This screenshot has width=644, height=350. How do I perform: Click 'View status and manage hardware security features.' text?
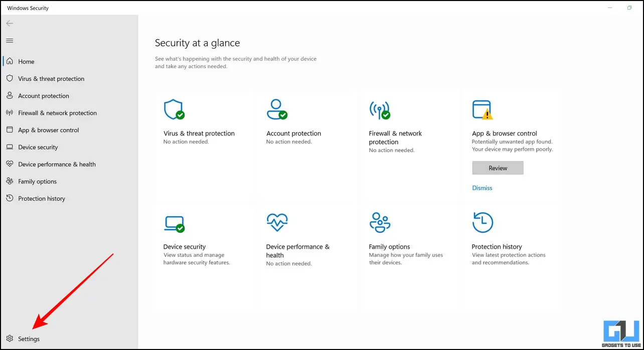197,259
